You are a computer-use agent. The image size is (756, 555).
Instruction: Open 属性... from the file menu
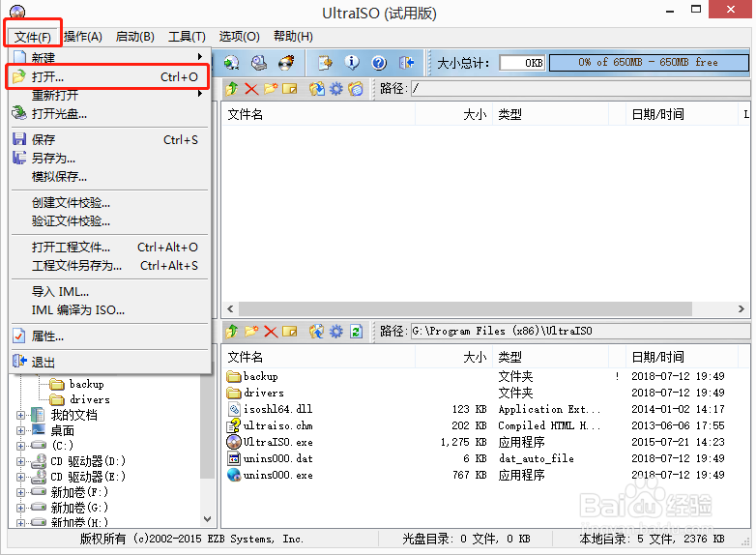point(109,336)
